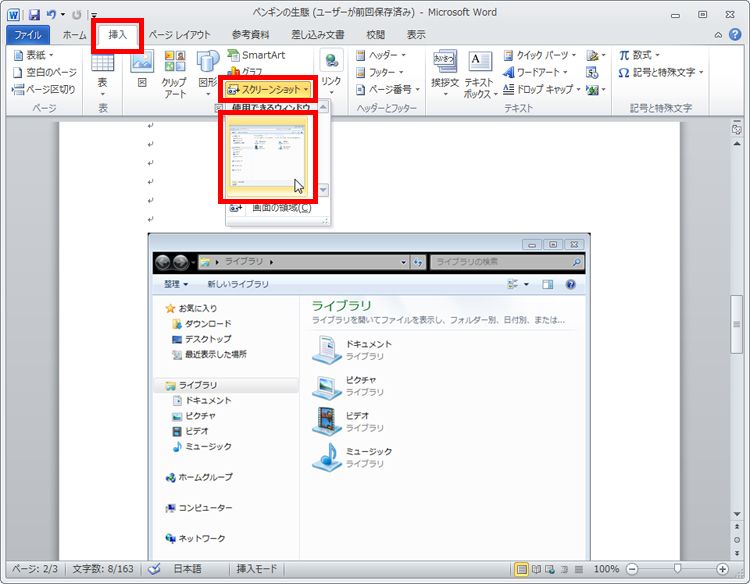Screen dimensions: 750x584
Task: Click the previous page double-arrow button
Action: pos(737,527)
